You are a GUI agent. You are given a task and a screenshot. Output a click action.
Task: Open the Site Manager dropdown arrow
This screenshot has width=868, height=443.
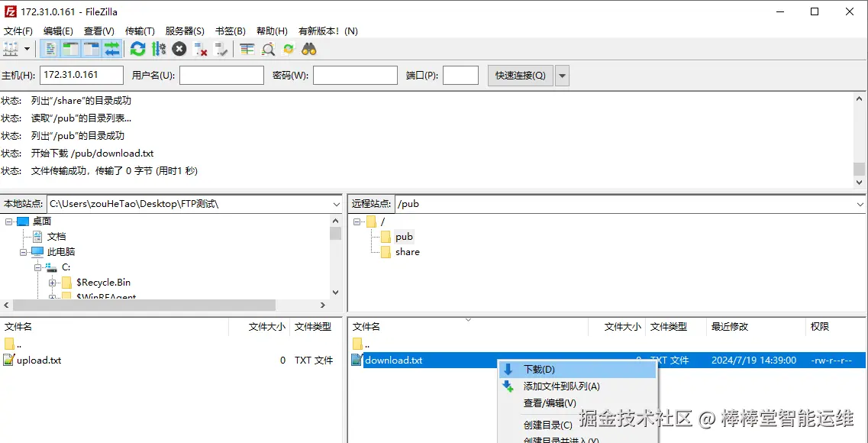pos(27,50)
